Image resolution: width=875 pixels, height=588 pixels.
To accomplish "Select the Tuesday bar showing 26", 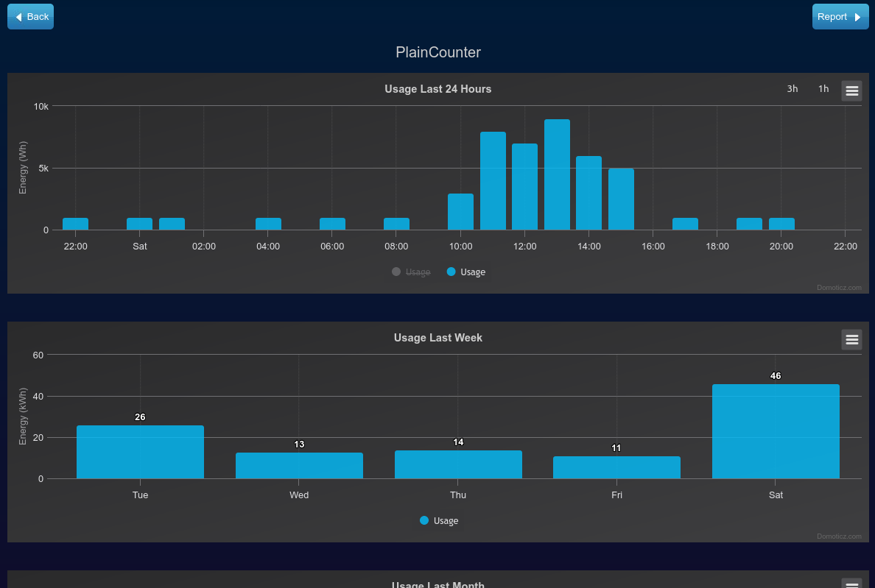I will pyautogui.click(x=140, y=452).
